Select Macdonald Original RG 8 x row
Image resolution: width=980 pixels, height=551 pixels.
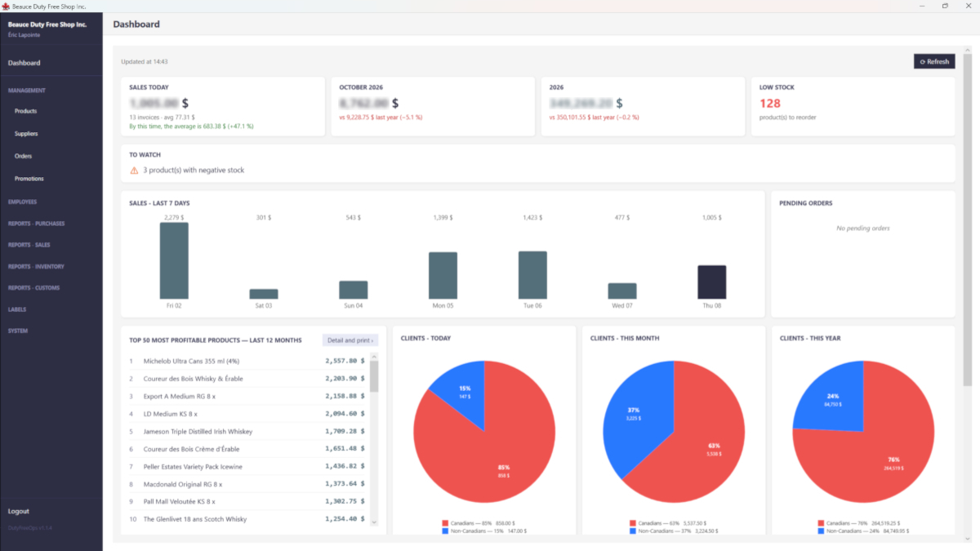[246, 484]
